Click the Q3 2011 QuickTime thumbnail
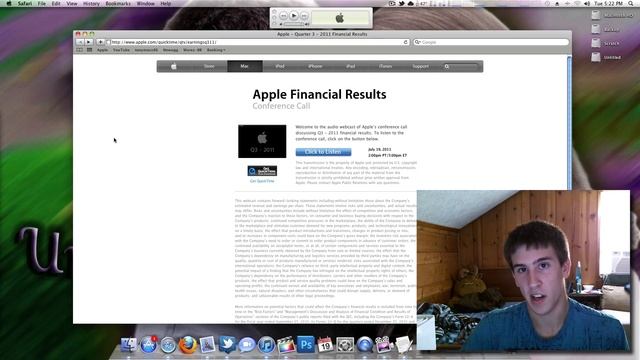Viewport: 640px width, 360px height. [262, 141]
